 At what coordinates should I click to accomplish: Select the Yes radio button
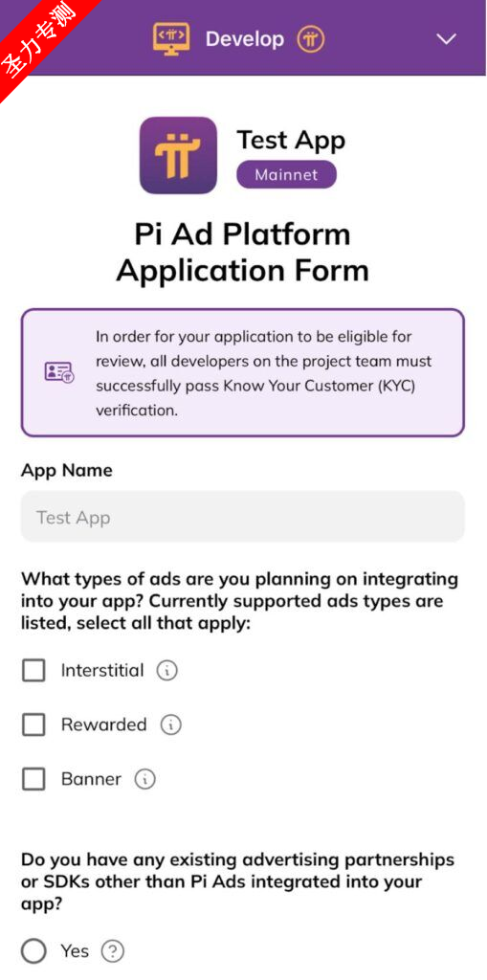click(x=33, y=952)
